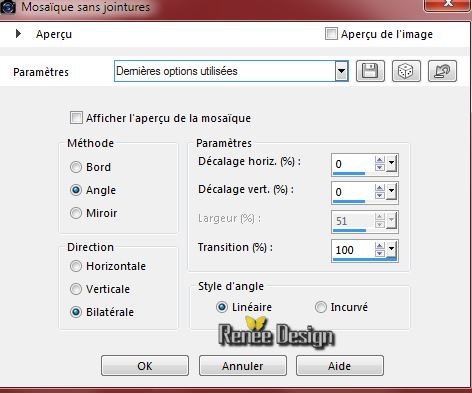Click the Décalage horiz. value field
This screenshot has height=394, width=472.
[x=353, y=163]
